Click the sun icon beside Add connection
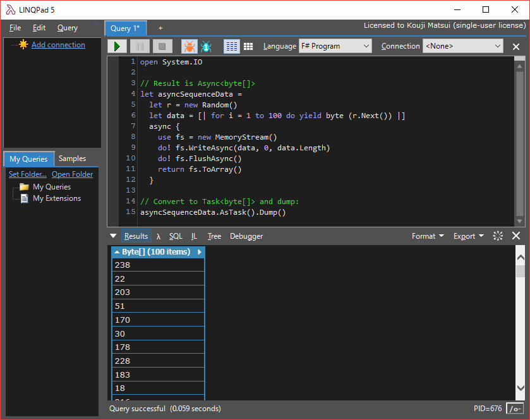 tap(23, 44)
